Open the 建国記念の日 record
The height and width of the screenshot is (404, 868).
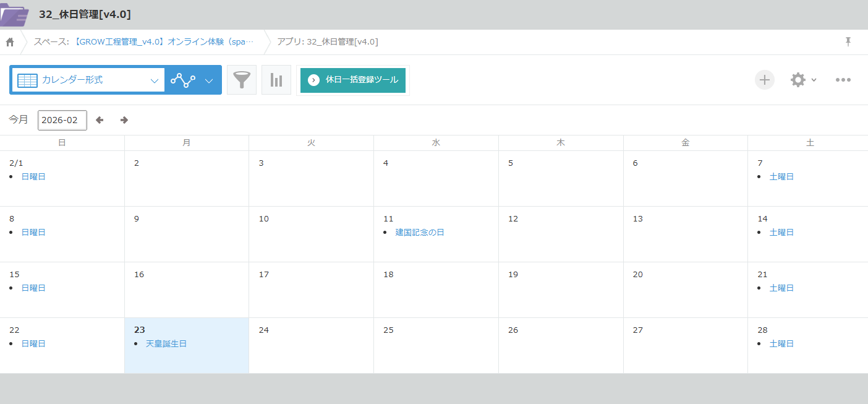click(x=420, y=233)
